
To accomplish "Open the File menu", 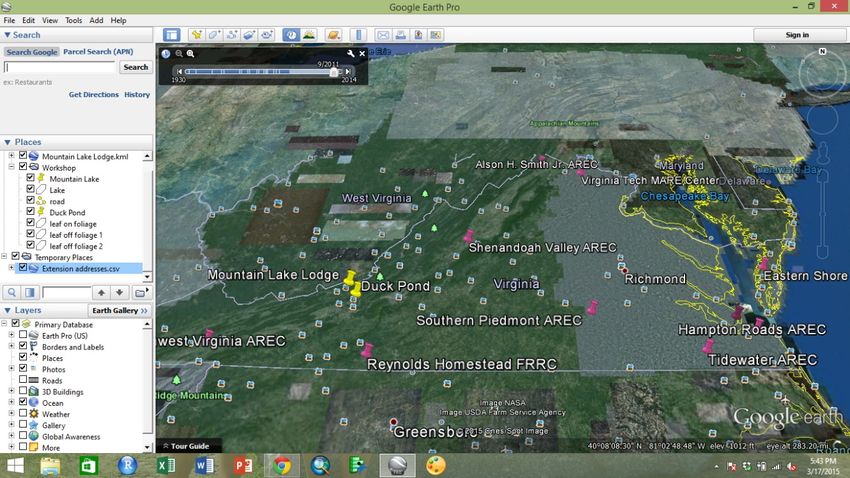I will click(x=9, y=20).
